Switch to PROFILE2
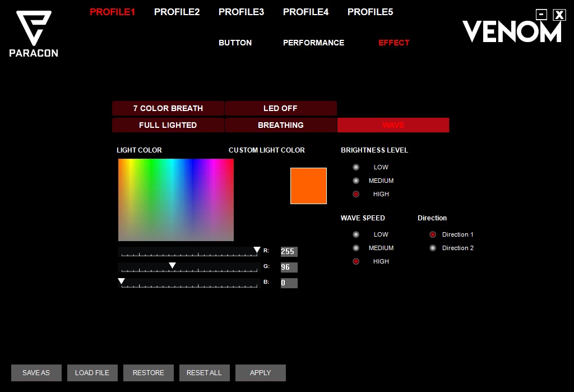 click(177, 12)
